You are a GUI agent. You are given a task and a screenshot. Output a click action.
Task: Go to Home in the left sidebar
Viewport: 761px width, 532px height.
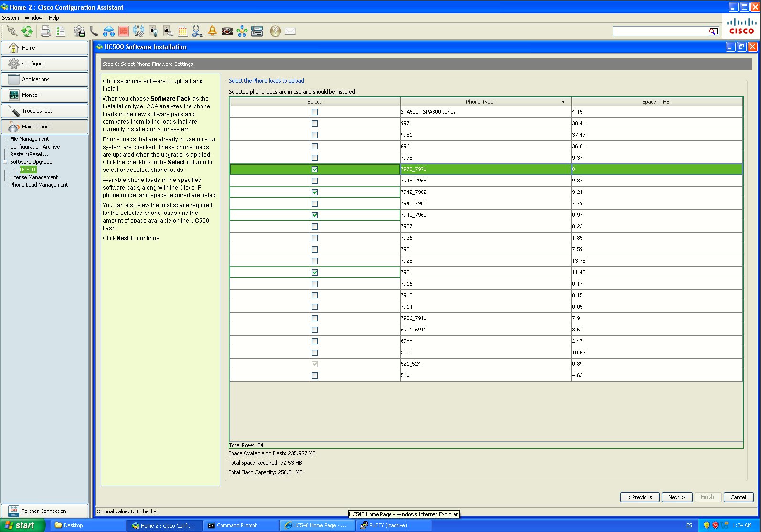44,48
